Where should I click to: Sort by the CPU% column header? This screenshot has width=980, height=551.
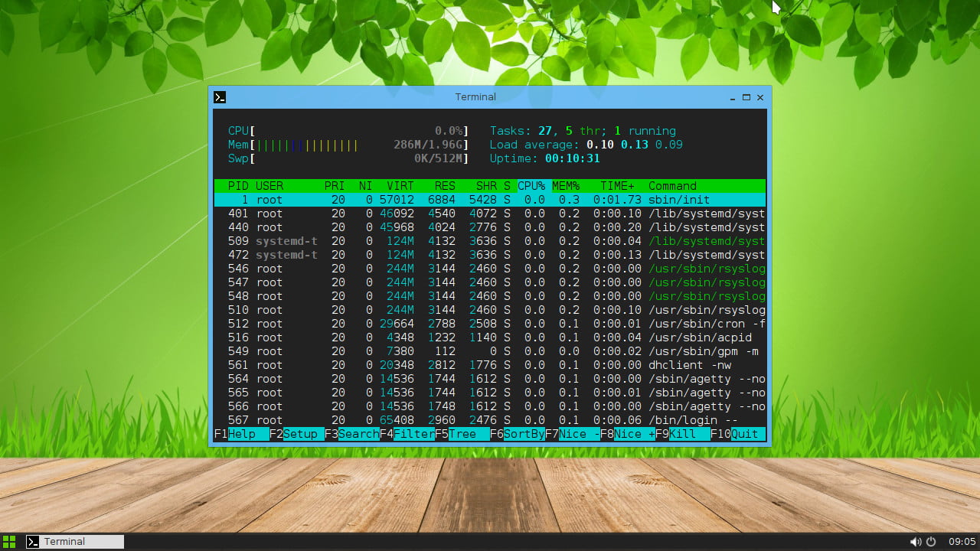(531, 186)
